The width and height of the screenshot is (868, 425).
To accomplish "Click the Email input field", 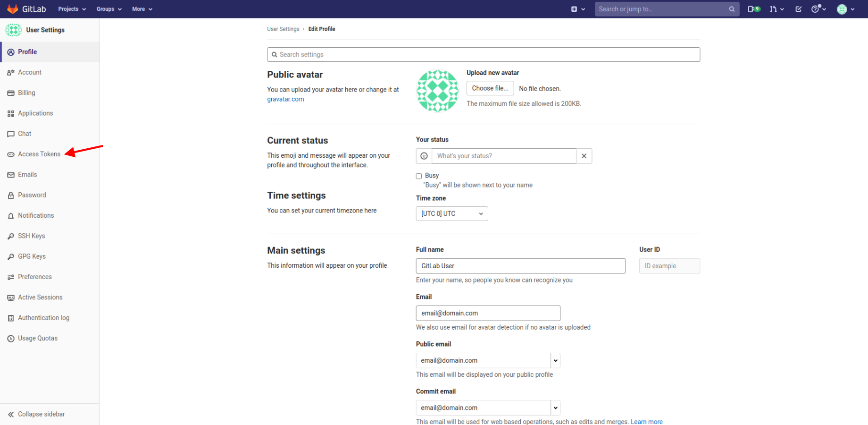I will [488, 313].
